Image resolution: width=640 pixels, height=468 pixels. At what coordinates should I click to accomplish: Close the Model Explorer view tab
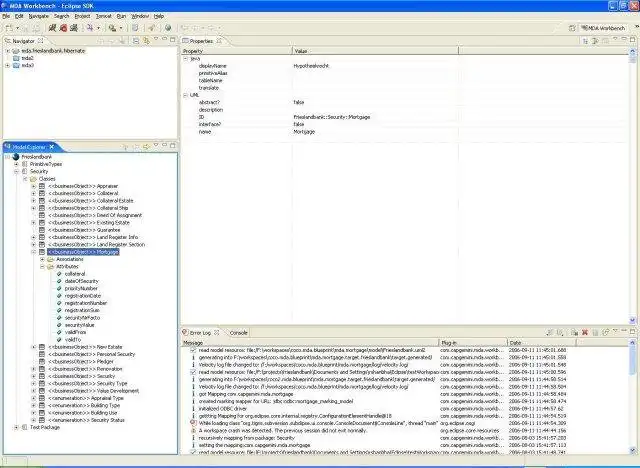tap(52, 146)
